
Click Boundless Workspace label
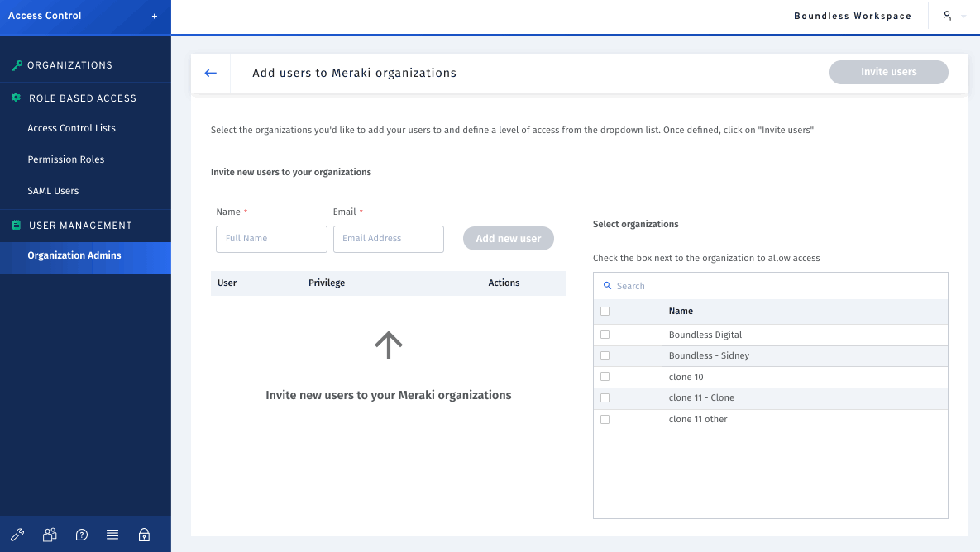853,17
